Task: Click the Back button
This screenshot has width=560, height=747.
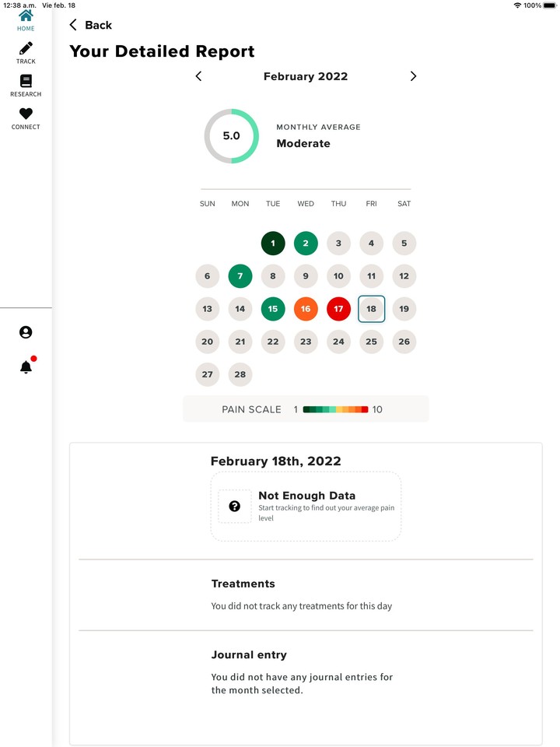Action: [x=99, y=25]
